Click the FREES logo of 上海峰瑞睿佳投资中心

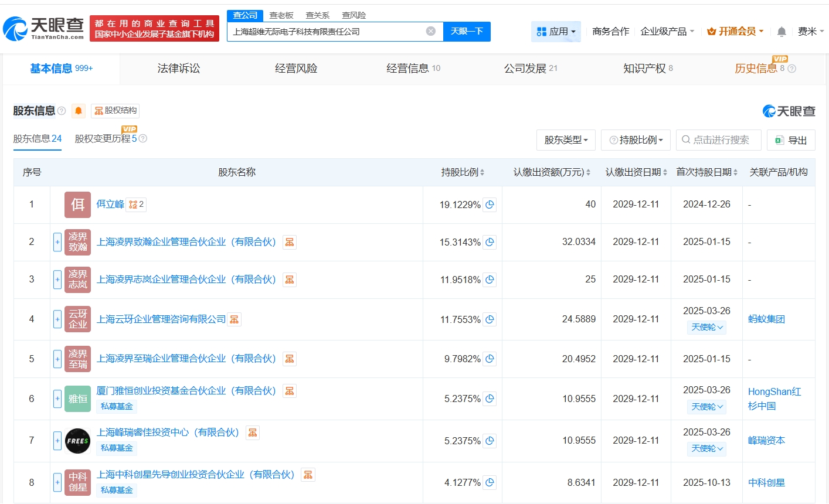78,441
